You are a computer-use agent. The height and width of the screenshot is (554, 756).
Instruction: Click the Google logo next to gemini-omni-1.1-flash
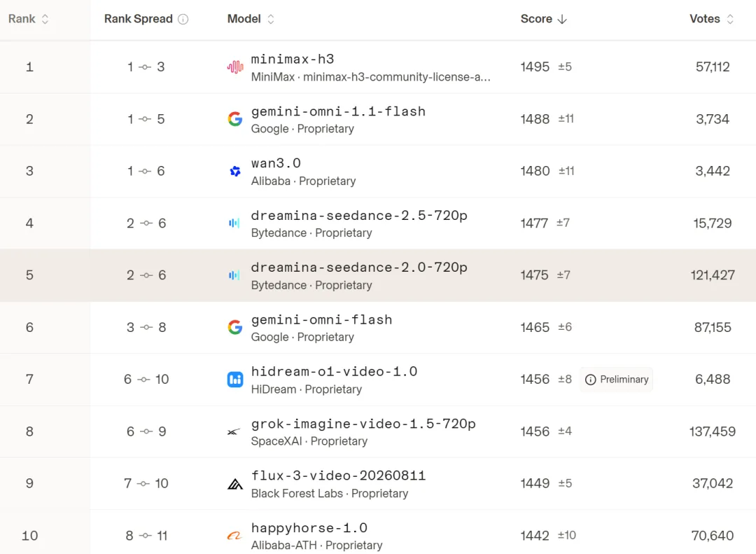(x=235, y=119)
